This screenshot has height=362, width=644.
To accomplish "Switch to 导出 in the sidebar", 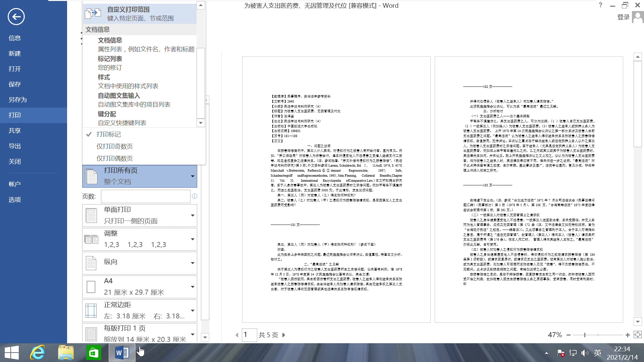I will (x=15, y=146).
